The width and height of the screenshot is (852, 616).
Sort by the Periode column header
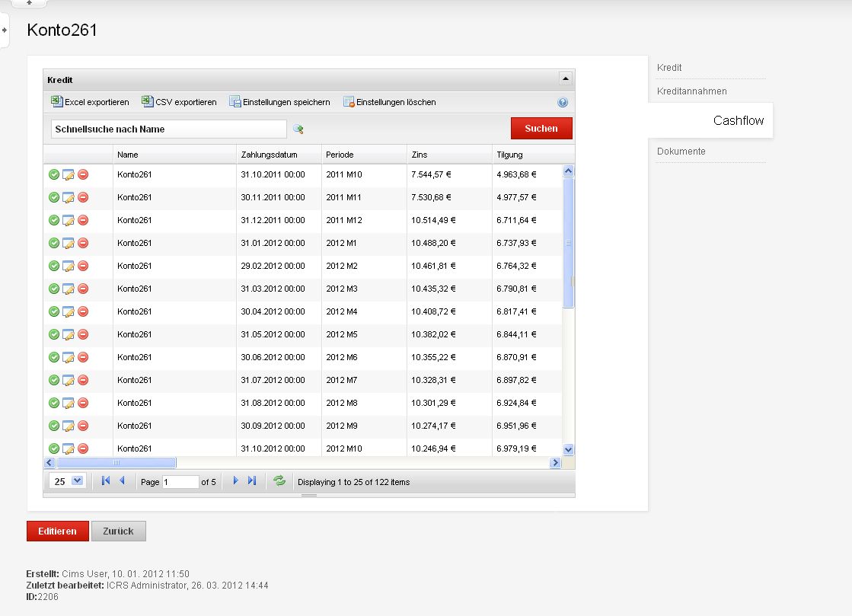click(364, 155)
